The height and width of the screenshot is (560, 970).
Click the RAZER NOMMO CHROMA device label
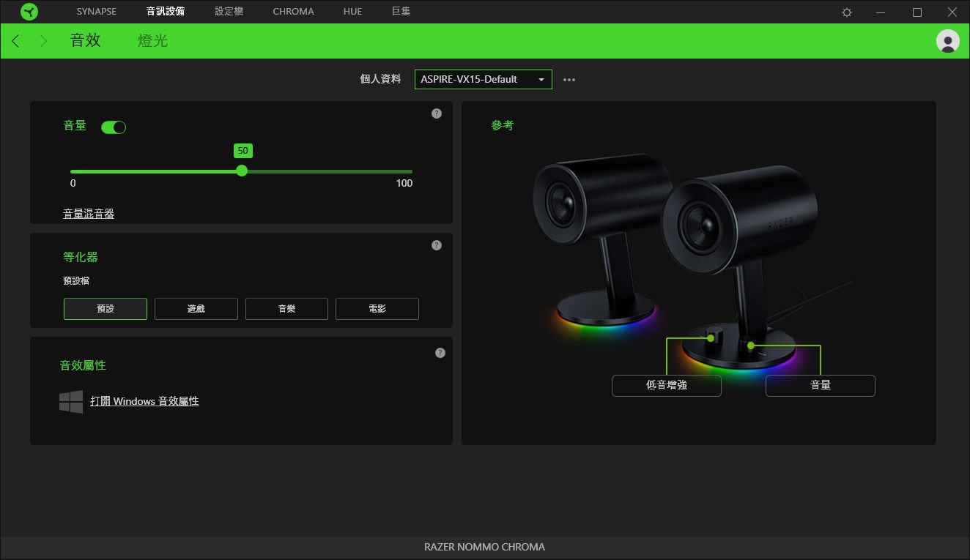pos(485,548)
